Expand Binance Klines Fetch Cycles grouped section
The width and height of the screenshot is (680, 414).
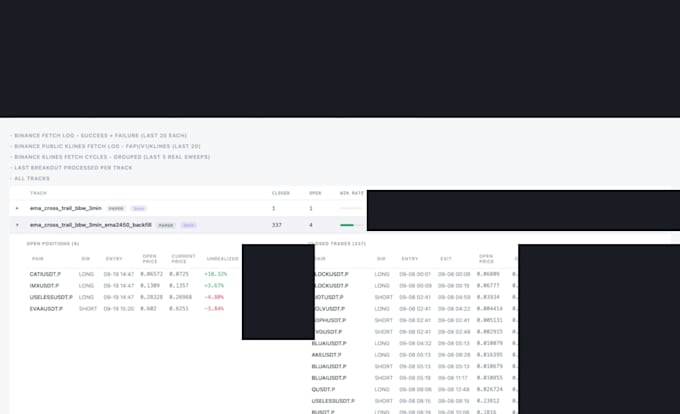pos(112,157)
